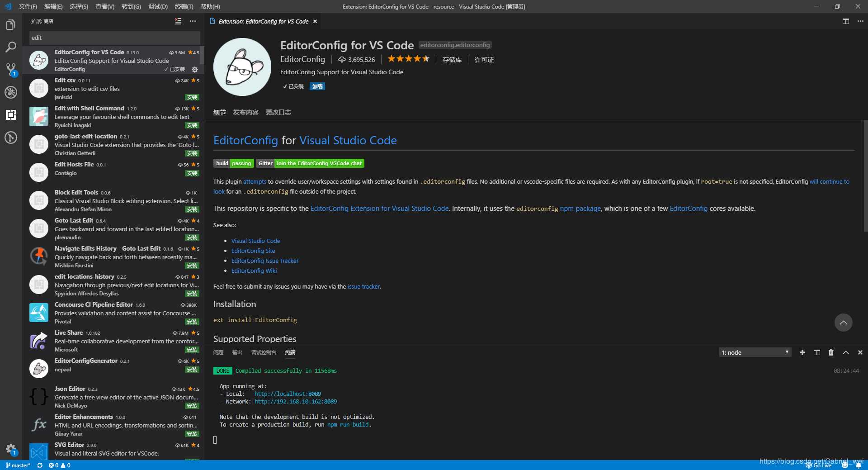The width and height of the screenshot is (868, 470).
Task: Synchronize changes in the status bar
Action: (40, 465)
